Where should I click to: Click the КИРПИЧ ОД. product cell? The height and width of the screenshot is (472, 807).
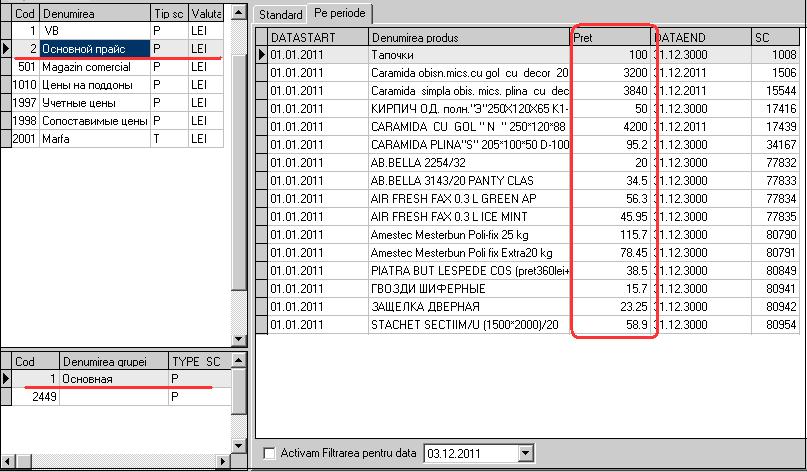pos(469,109)
